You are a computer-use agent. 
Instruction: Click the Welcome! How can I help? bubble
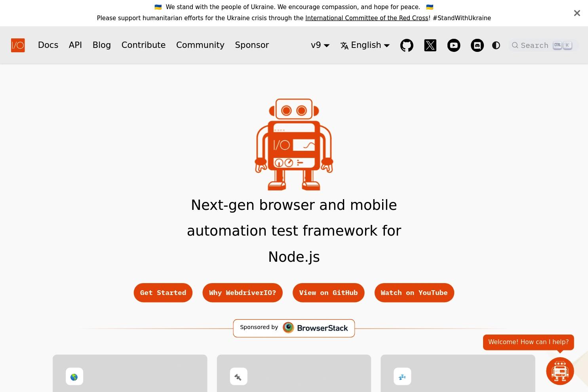click(x=528, y=342)
